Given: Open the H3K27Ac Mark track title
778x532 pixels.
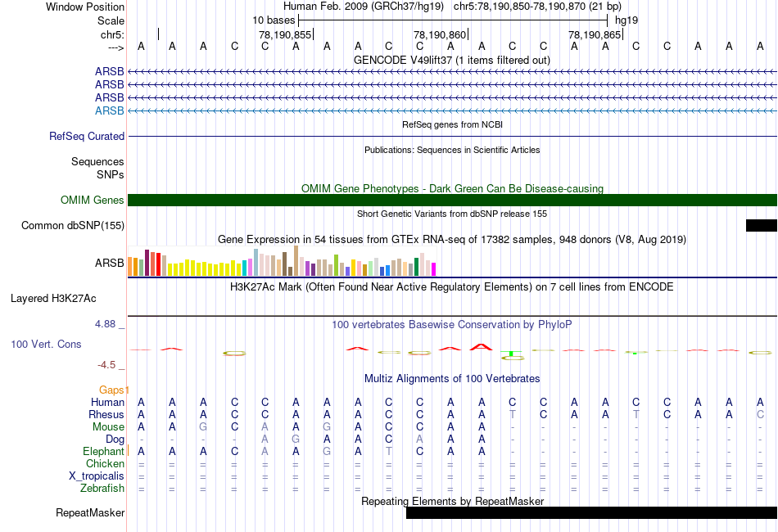Looking at the screenshot, I should [451, 286].
